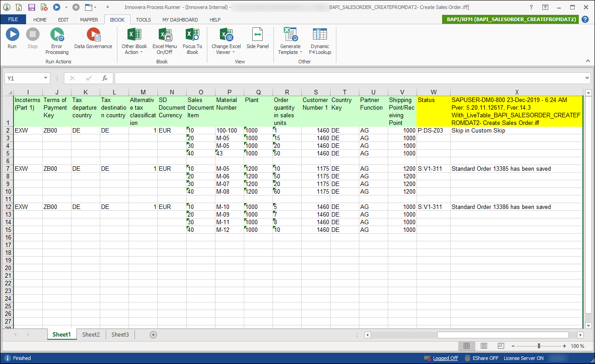The width and height of the screenshot is (595, 364).
Task: Click zoom out minus button
Action: pos(514,346)
